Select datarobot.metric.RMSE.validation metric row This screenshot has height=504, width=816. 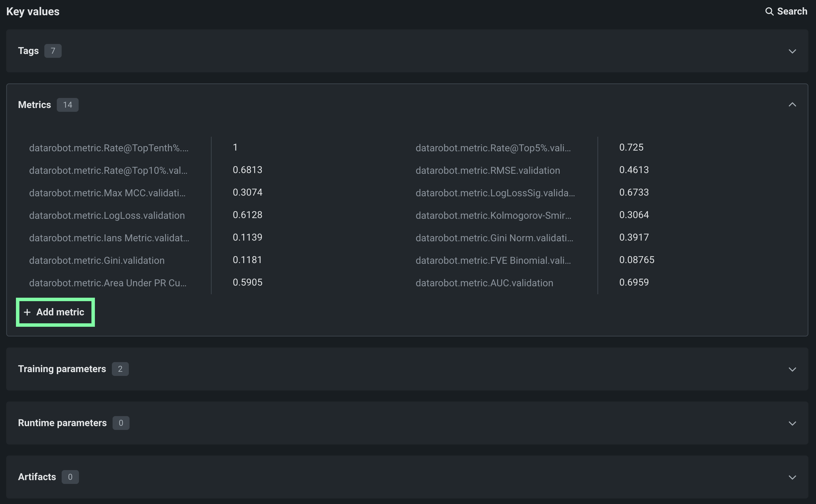point(487,170)
